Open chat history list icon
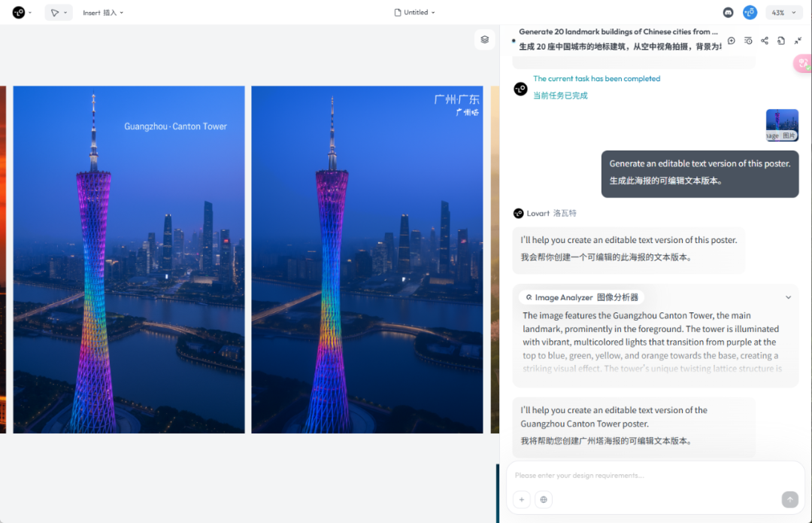812x523 pixels. 748,41
